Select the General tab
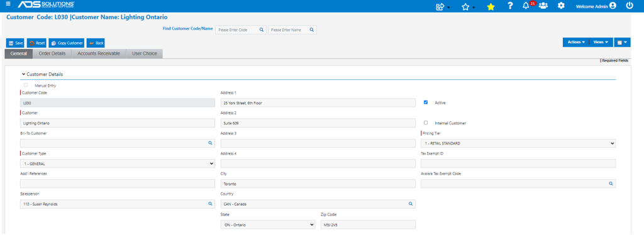Screen dimensions: 644x235 [18, 53]
